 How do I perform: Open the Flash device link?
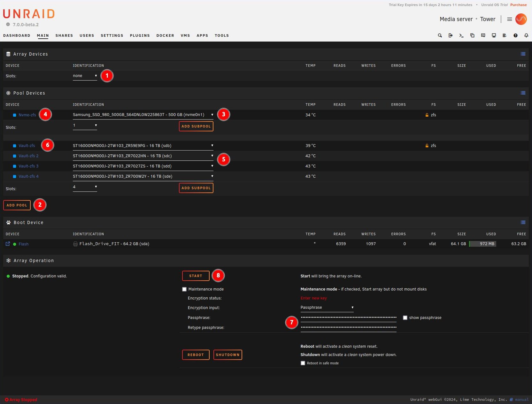click(x=23, y=244)
